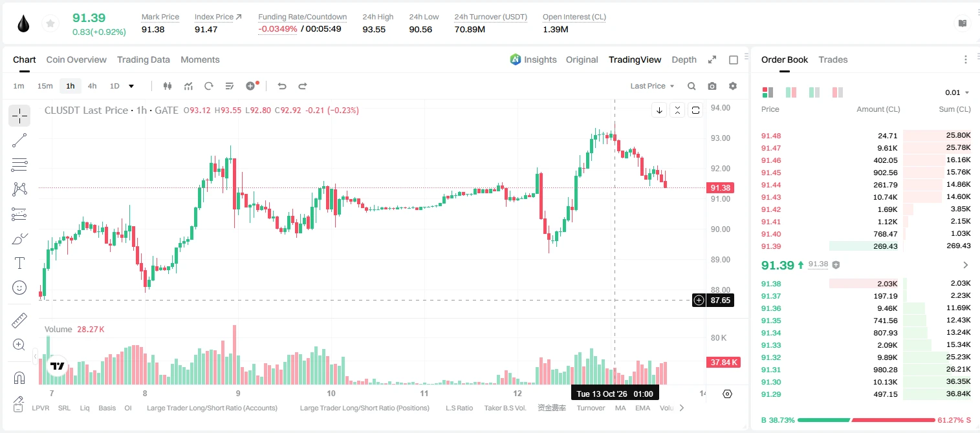Image resolution: width=980 pixels, height=433 pixels.
Task: Open the Coin Overview tab
Action: click(76, 59)
